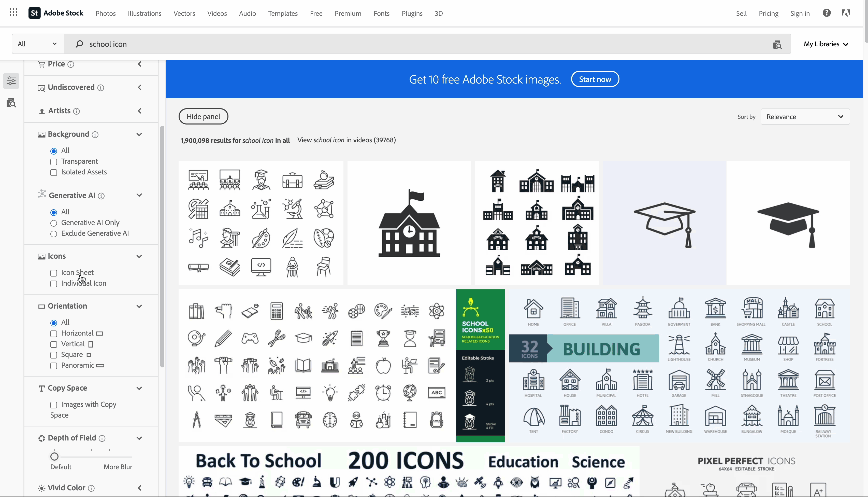This screenshot has height=497, width=868.
Task: Click the grid/apps icon top left
Action: 13,13
